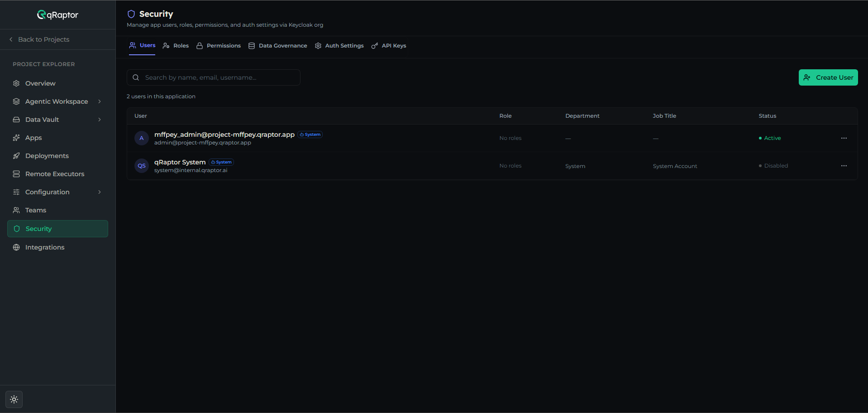Open Integrations in the sidebar
Viewport: 868px width, 413px height.
pos(57,247)
